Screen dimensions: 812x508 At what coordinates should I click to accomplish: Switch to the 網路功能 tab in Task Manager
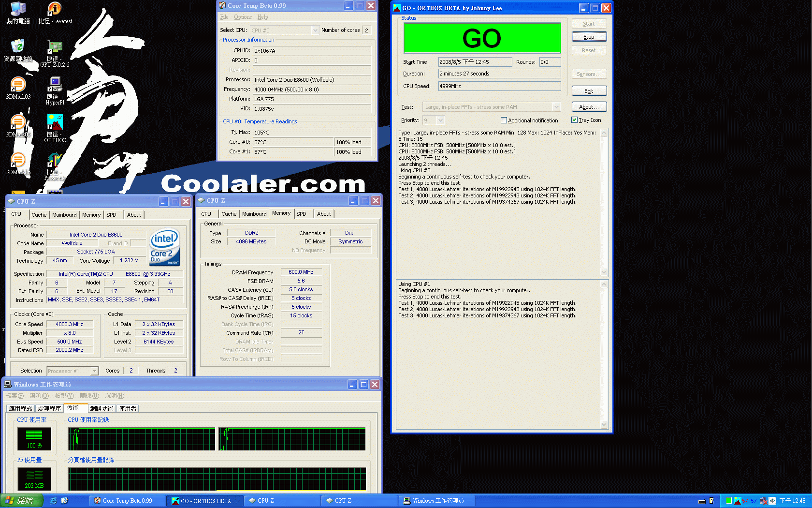102,408
